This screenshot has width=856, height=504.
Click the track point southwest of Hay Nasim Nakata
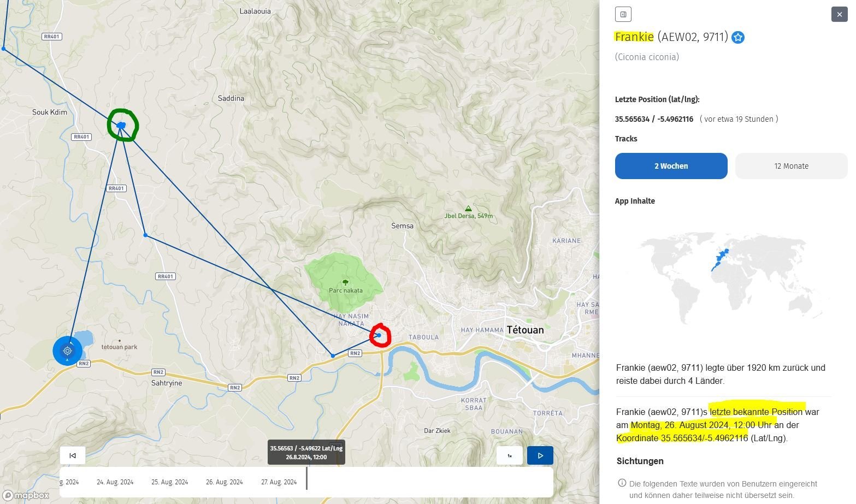333,356
